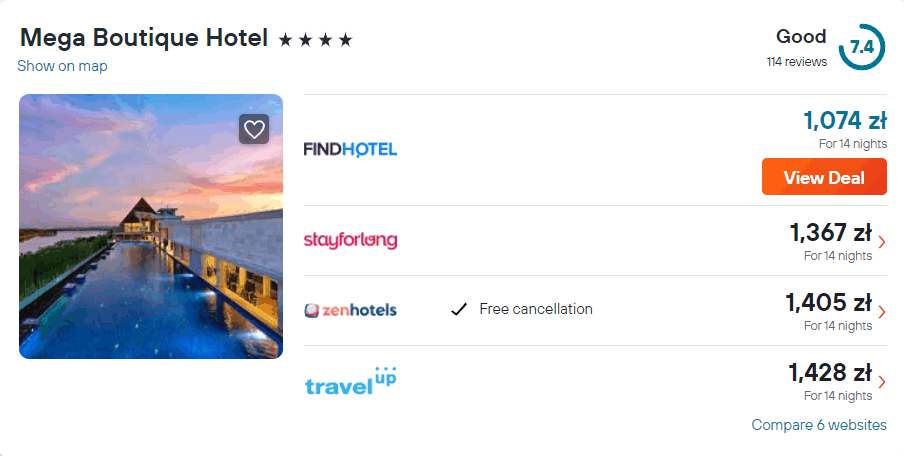904x456 pixels.
Task: Select the 1,074 zł FindHotel price
Action: click(x=844, y=121)
